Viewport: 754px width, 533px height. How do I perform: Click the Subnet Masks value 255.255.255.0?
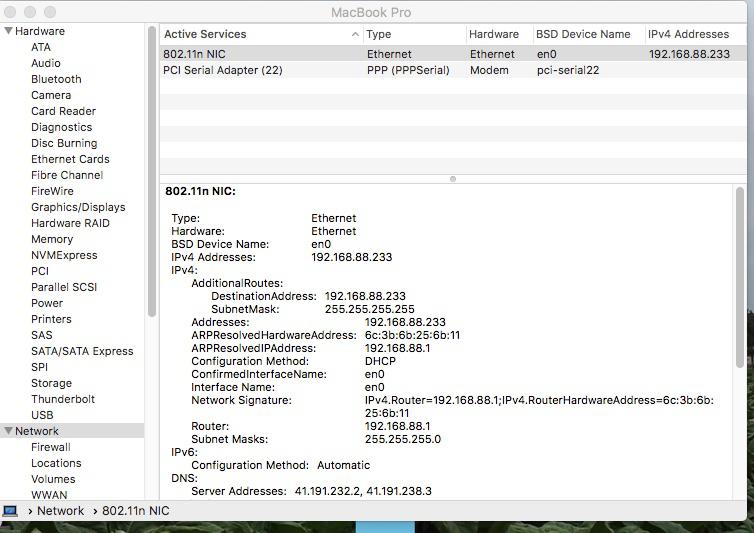402,439
